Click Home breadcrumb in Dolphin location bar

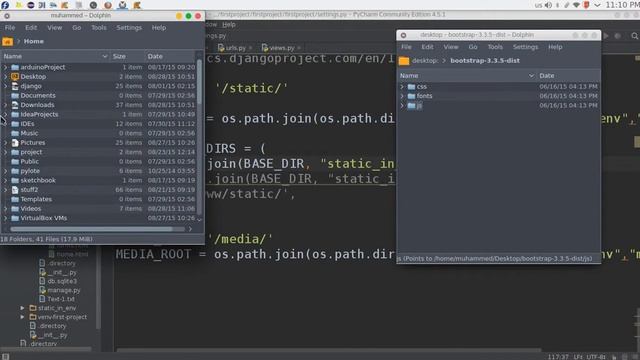pos(33,41)
